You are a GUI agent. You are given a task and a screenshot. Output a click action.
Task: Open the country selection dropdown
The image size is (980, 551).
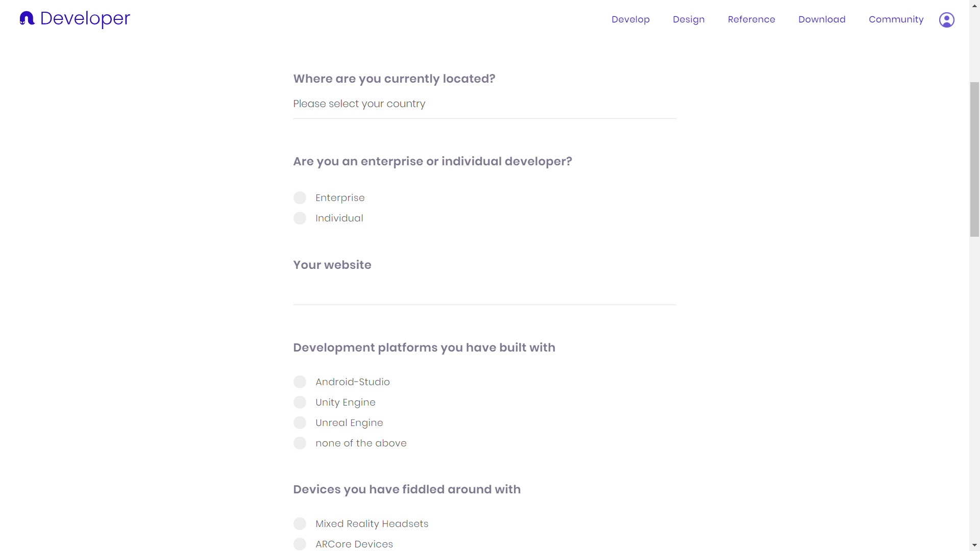tap(484, 104)
